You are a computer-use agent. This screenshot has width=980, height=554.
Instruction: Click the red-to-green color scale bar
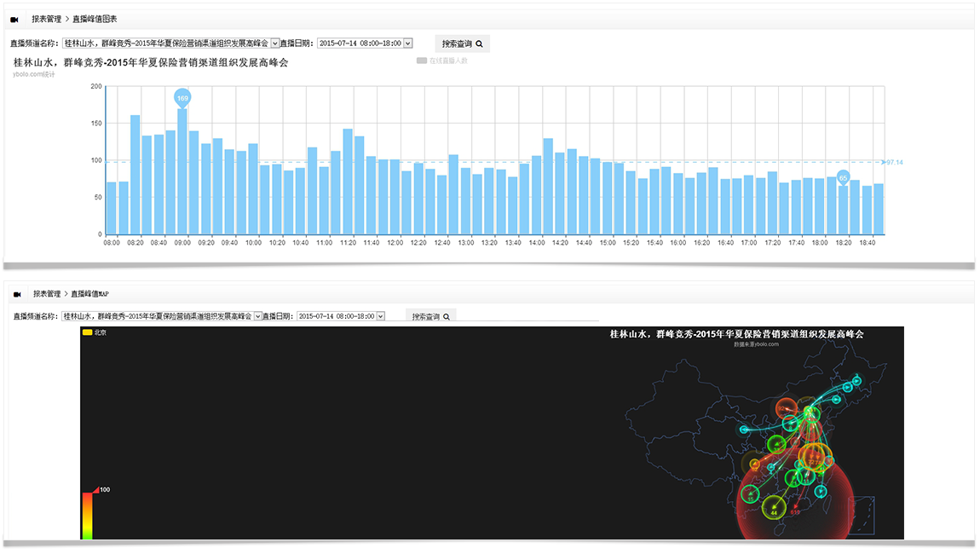coord(88,516)
